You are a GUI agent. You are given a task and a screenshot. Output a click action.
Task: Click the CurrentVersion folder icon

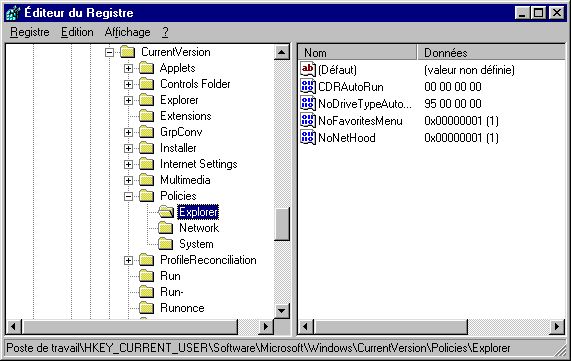(x=128, y=52)
